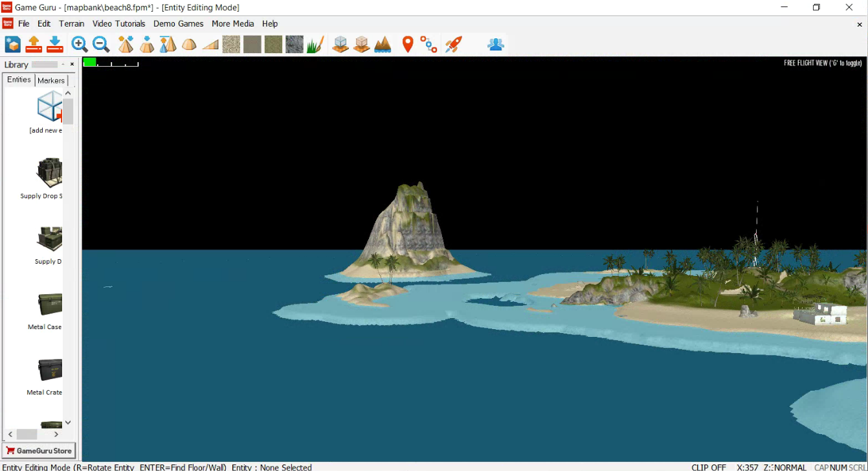Click the orange cube entity icon

tap(362, 44)
